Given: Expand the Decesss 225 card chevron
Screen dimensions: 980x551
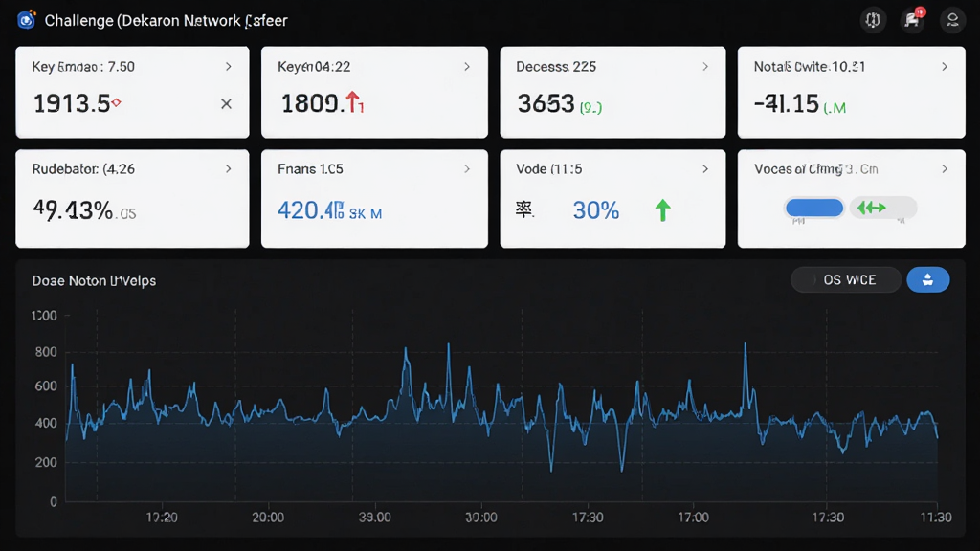Looking at the screenshot, I should coord(705,67).
